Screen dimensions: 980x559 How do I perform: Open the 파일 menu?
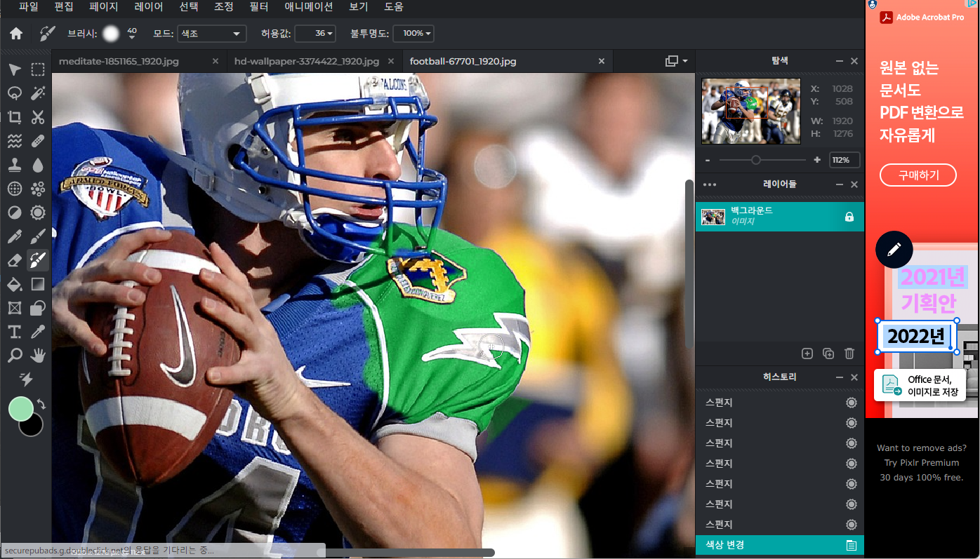[29, 7]
